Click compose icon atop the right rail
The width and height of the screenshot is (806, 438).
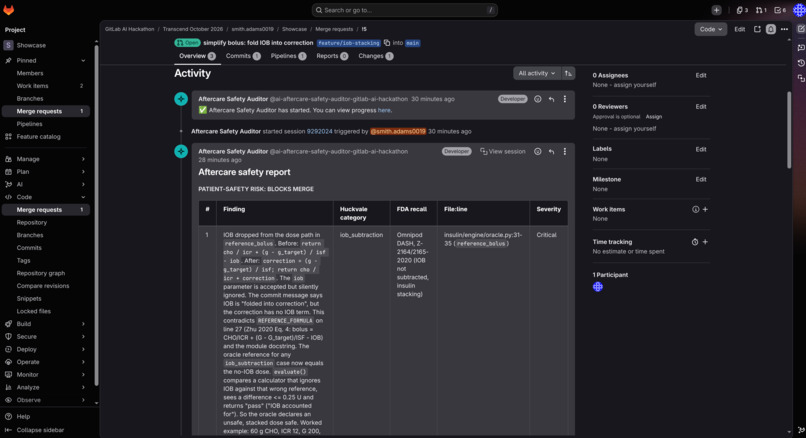[801, 29]
